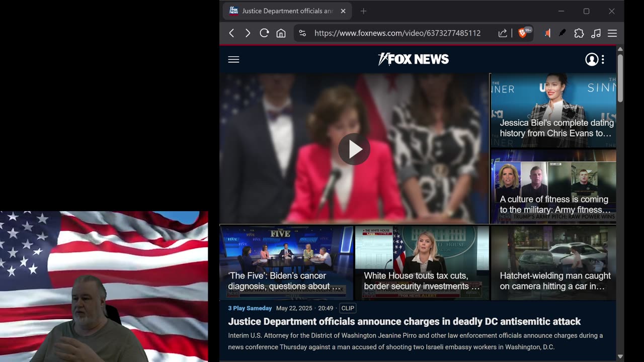Open 'The Five' Biden's cancer diagnosis video

286,262
